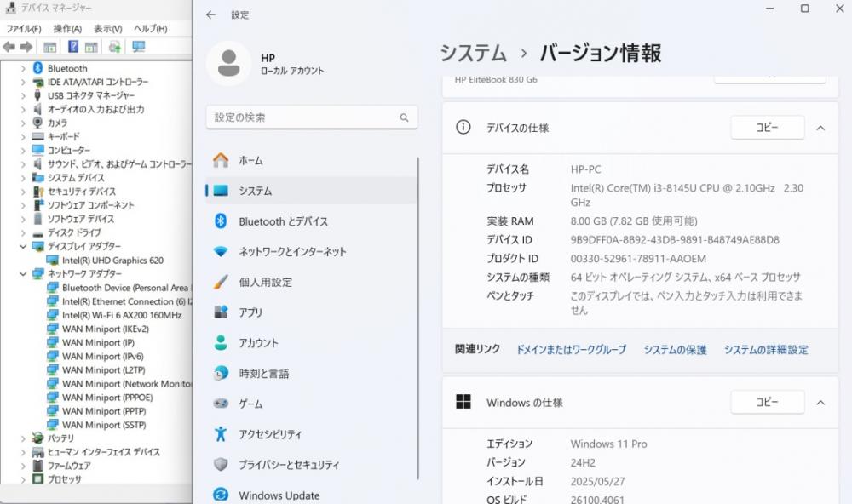
Task: Click the HP user avatar picture
Action: [228, 64]
